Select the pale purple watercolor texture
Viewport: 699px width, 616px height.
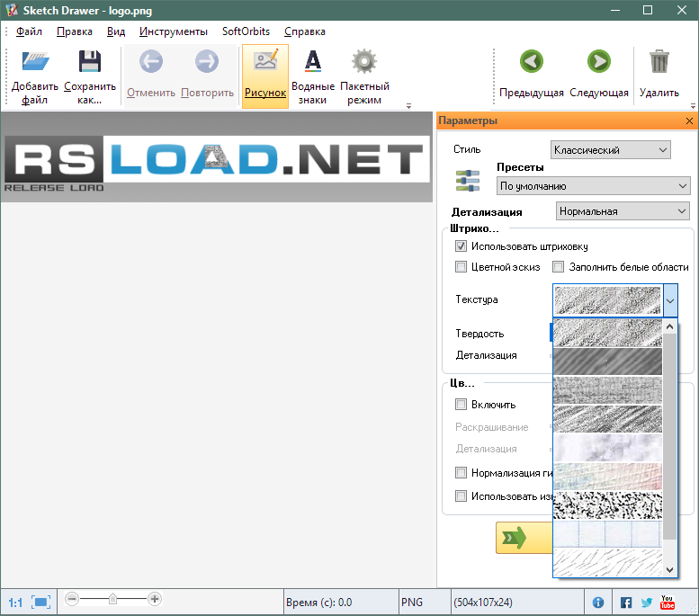click(x=607, y=448)
